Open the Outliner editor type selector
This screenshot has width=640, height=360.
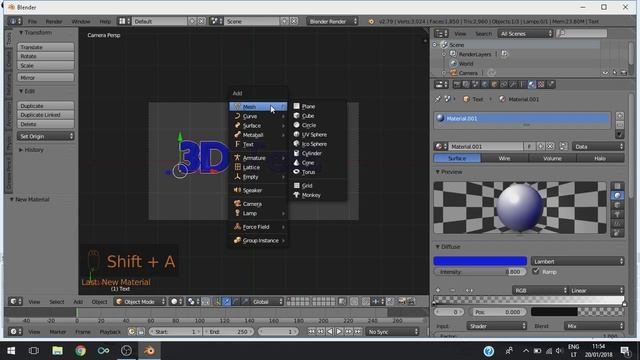tap(441, 33)
